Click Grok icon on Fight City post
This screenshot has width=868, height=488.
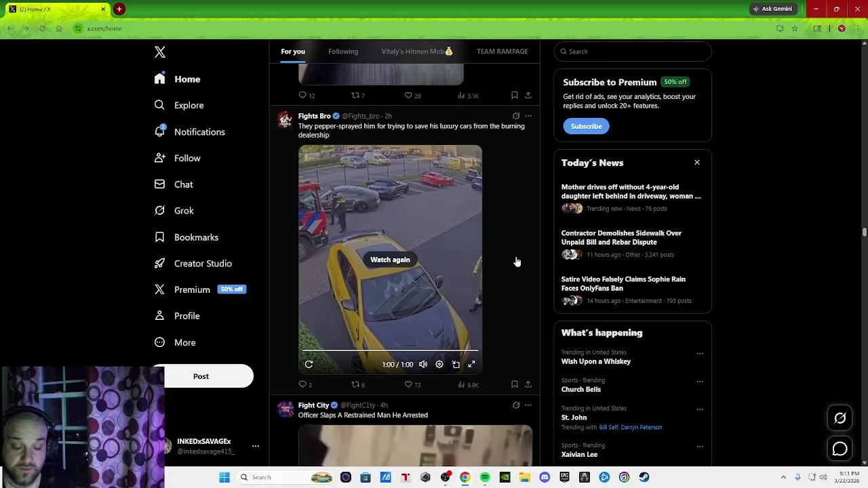pyautogui.click(x=516, y=405)
